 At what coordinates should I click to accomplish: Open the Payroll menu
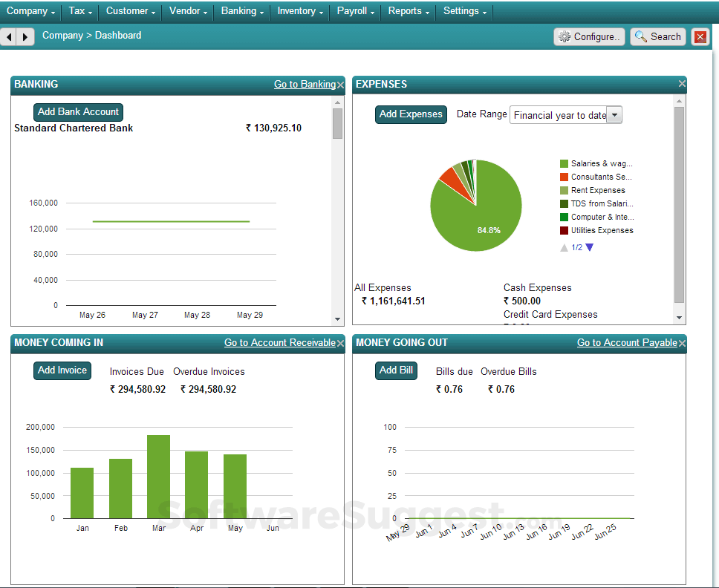(x=354, y=11)
